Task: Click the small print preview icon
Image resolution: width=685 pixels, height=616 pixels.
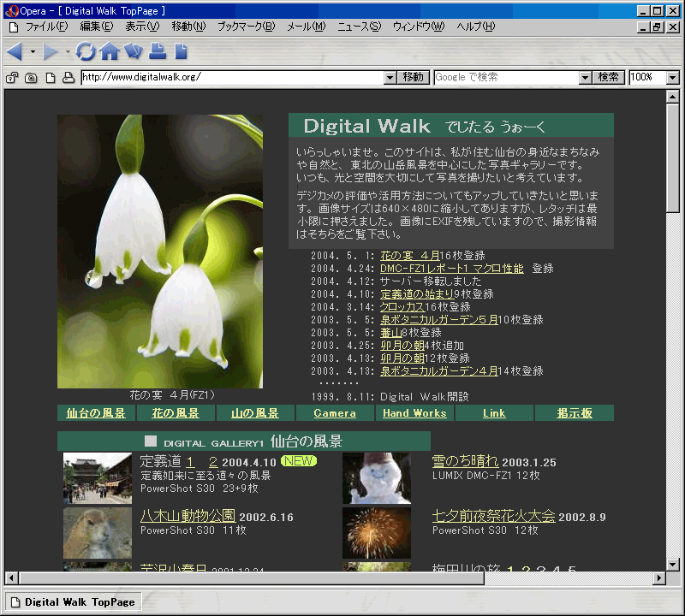Action: pos(68,78)
